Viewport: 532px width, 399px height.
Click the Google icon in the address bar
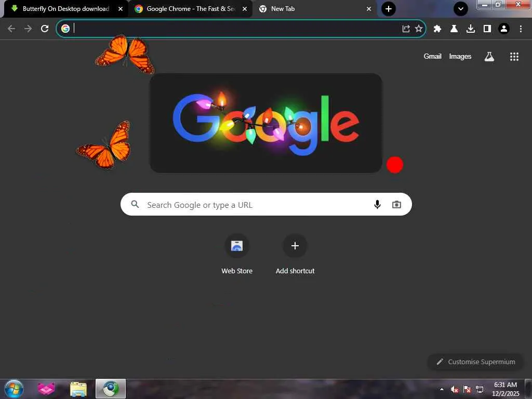65,29
